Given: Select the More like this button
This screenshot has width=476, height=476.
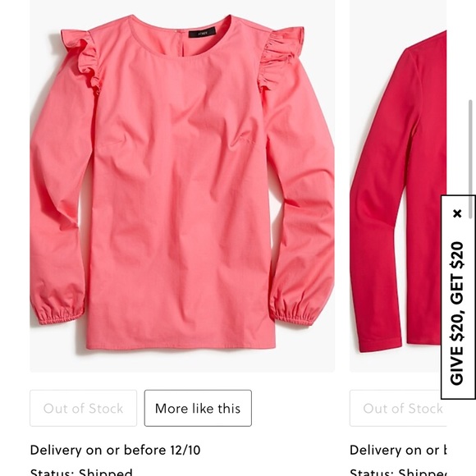Looking at the screenshot, I should [x=198, y=409].
